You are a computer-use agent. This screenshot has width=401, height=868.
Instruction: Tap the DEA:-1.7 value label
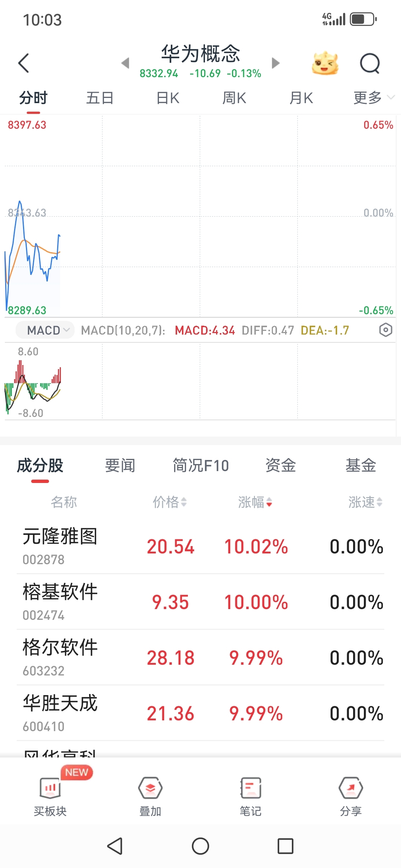click(x=325, y=330)
